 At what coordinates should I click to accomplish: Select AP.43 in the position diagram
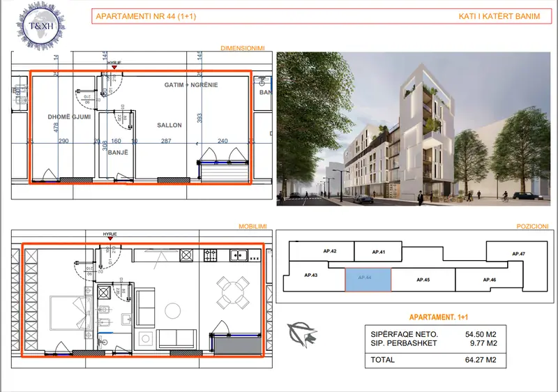(x=310, y=276)
